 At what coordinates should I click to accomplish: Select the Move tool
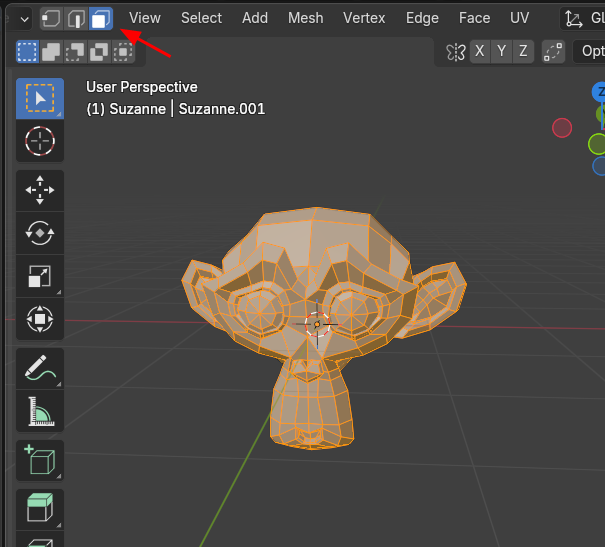point(40,190)
